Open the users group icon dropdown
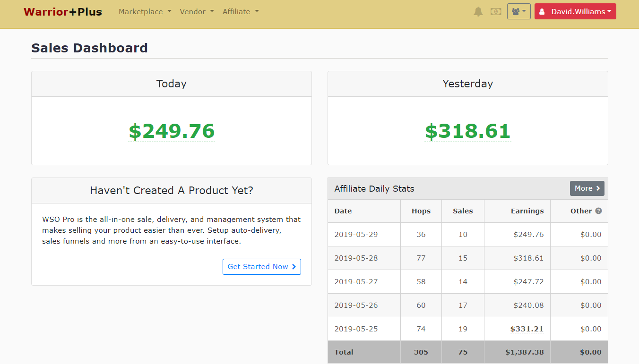Screen dimensions: 639x364 [x=518, y=12]
